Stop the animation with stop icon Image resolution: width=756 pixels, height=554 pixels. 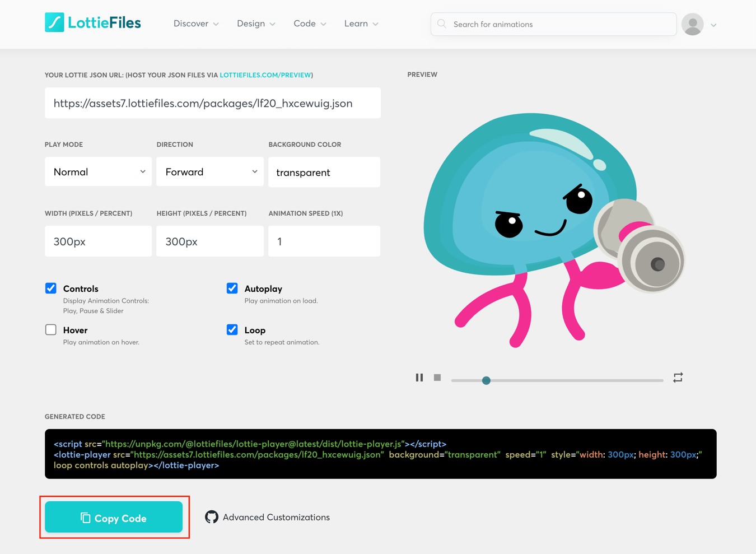(x=437, y=378)
